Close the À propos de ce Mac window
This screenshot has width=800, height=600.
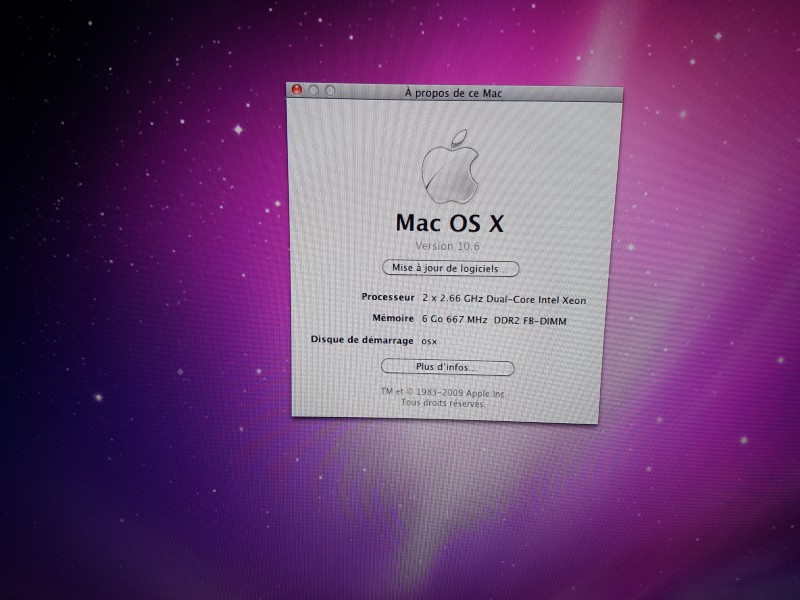pos(296,90)
